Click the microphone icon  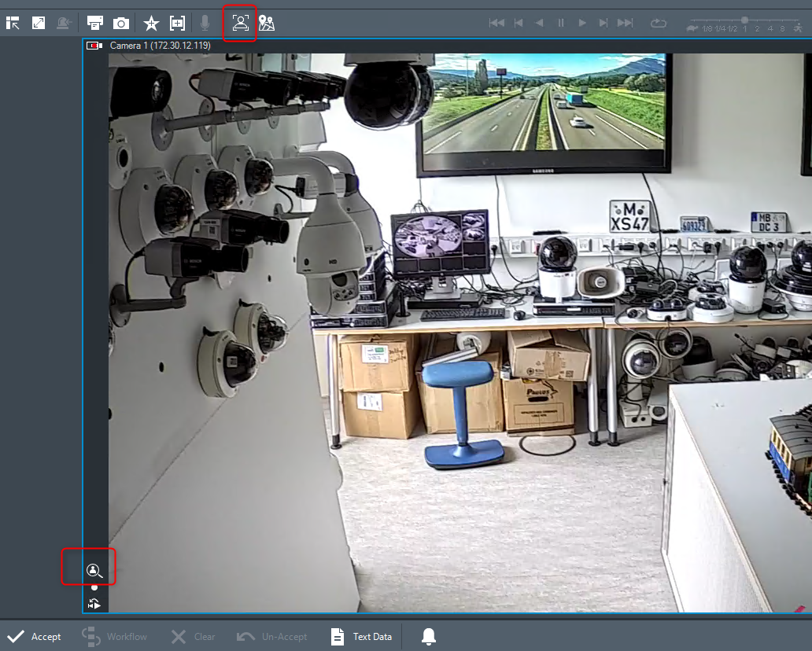[205, 23]
